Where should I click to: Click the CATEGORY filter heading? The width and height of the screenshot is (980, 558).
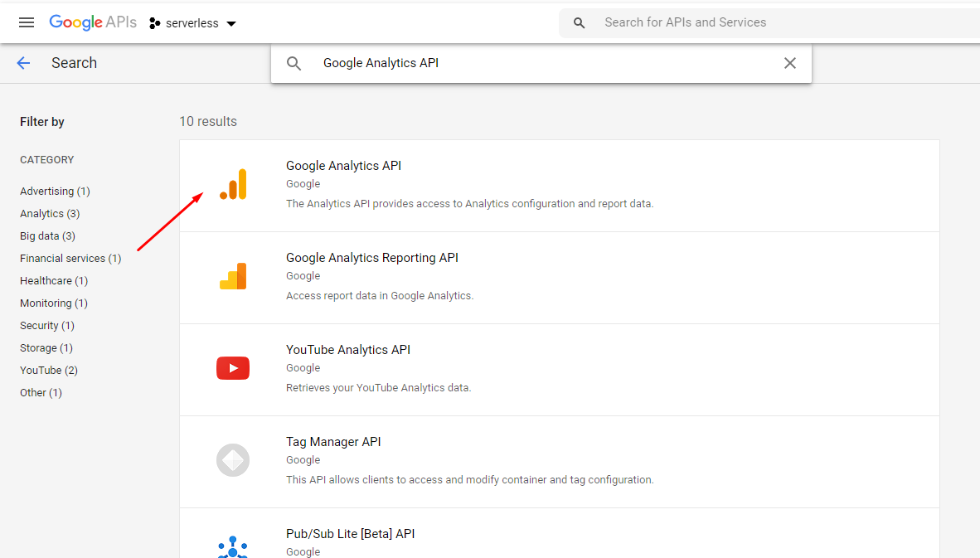point(47,160)
